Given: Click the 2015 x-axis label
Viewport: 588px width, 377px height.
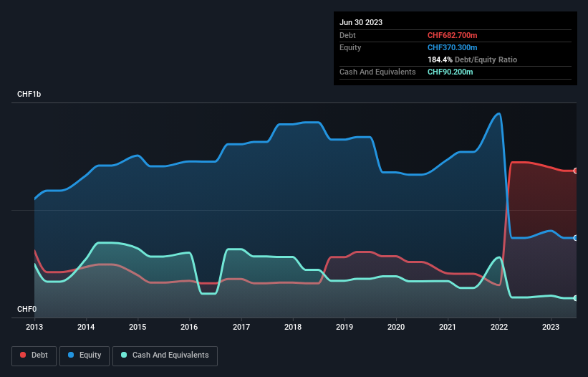Looking at the screenshot, I should point(138,327).
